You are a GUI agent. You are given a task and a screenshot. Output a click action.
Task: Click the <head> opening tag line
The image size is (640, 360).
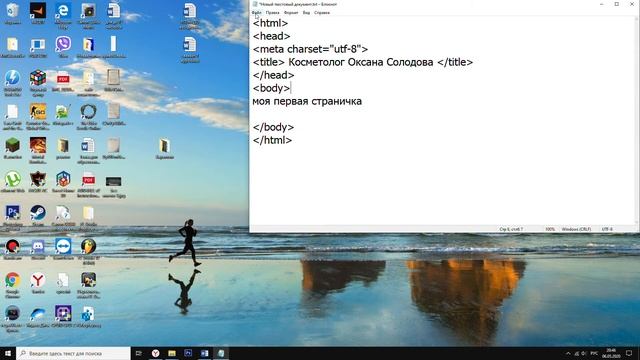271,36
